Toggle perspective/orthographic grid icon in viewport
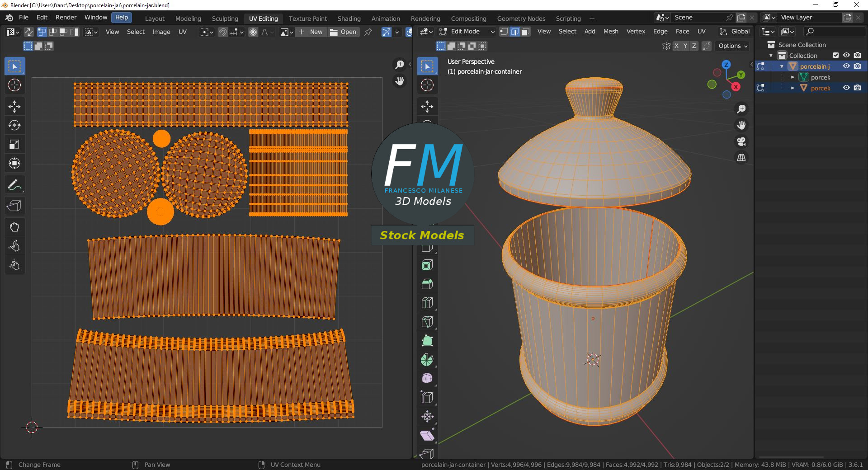The height and width of the screenshot is (470, 868). pos(741,158)
